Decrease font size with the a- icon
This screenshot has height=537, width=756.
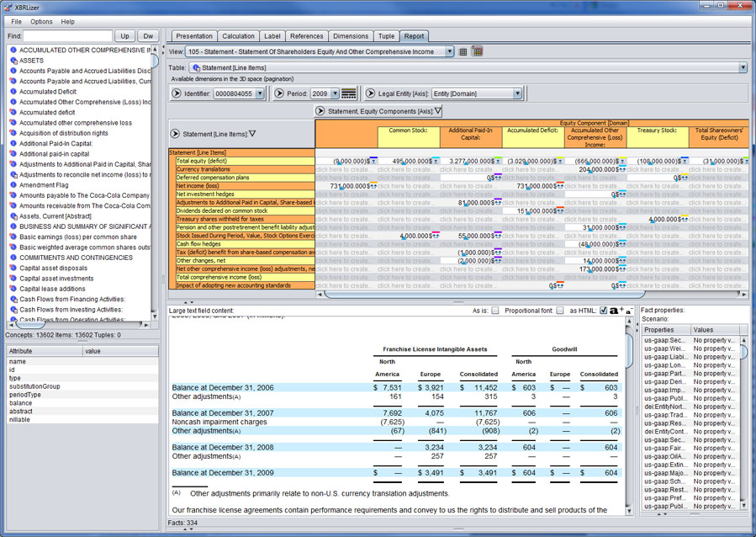pyautogui.click(x=629, y=311)
